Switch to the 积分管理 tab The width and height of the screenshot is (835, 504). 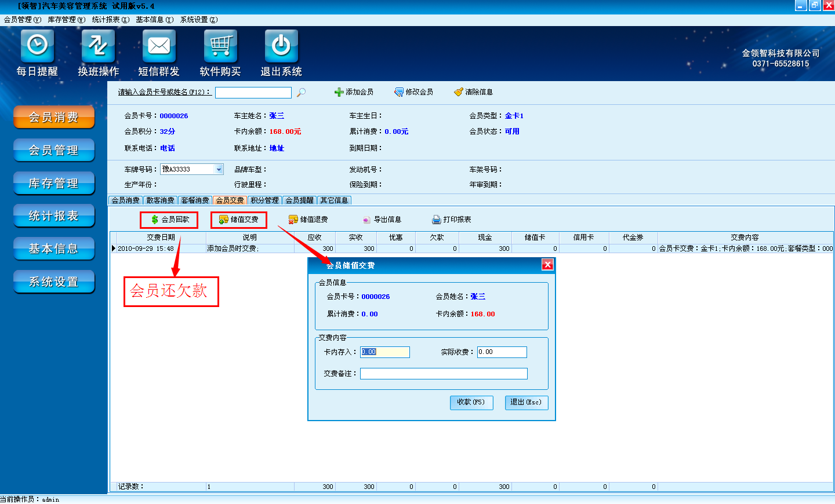point(264,200)
